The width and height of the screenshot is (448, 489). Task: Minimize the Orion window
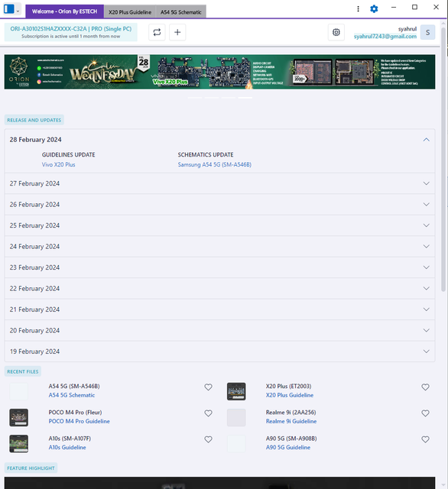pos(394,7)
